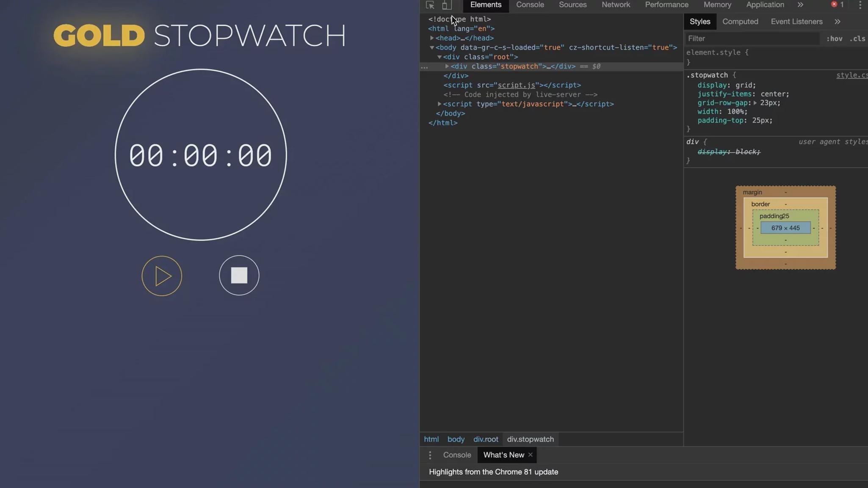Image resolution: width=868 pixels, height=488 pixels.
Task: Click the border label in box model
Action: (x=760, y=204)
